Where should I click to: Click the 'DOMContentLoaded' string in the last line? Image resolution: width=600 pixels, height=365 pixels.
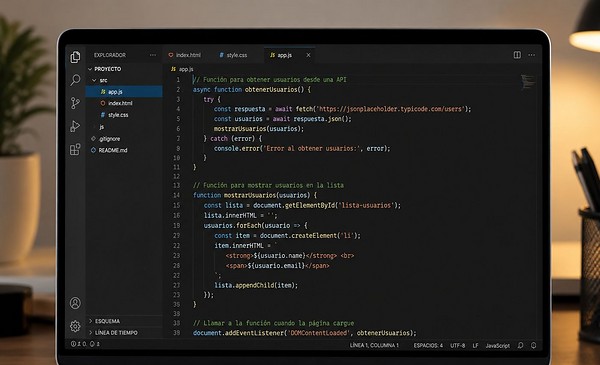point(318,333)
